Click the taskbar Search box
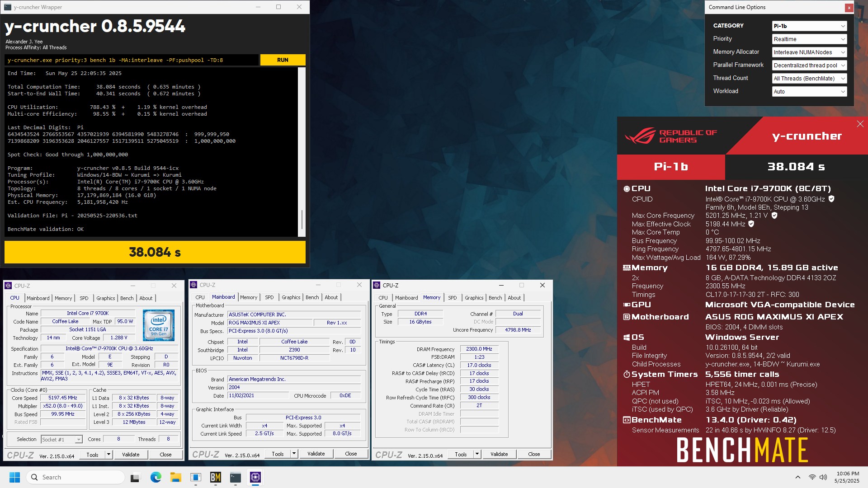 pyautogui.click(x=75, y=477)
